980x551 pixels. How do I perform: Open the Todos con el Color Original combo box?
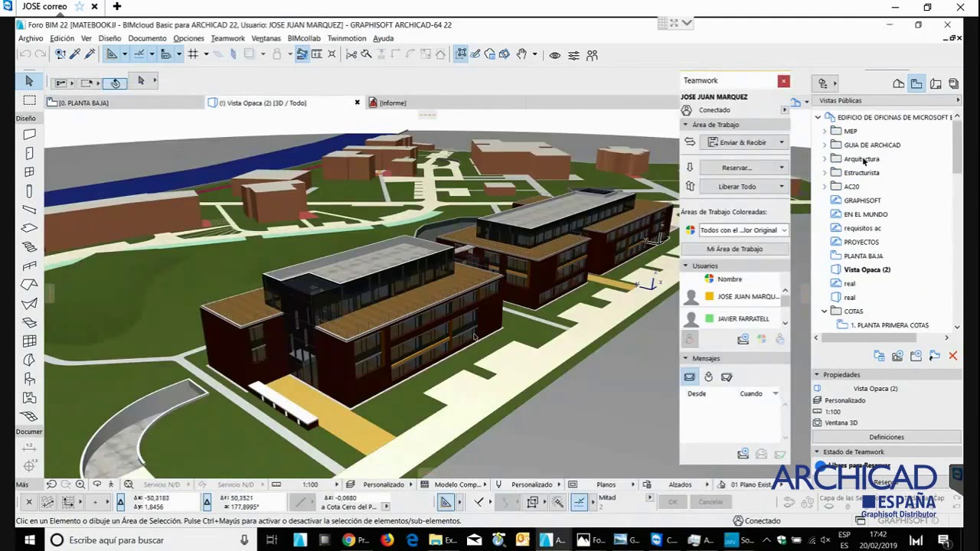click(x=743, y=230)
